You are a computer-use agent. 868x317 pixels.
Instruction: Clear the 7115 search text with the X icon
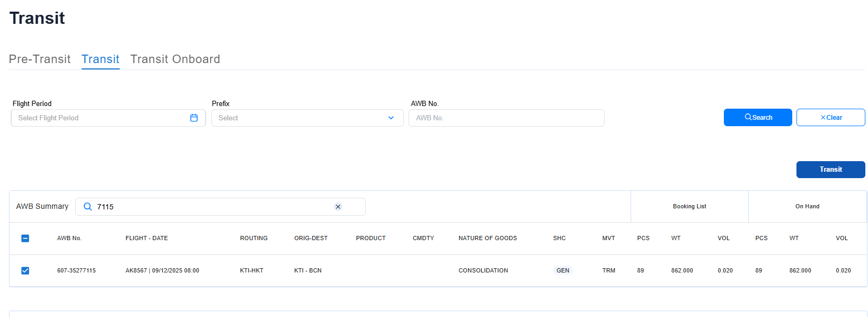(338, 207)
